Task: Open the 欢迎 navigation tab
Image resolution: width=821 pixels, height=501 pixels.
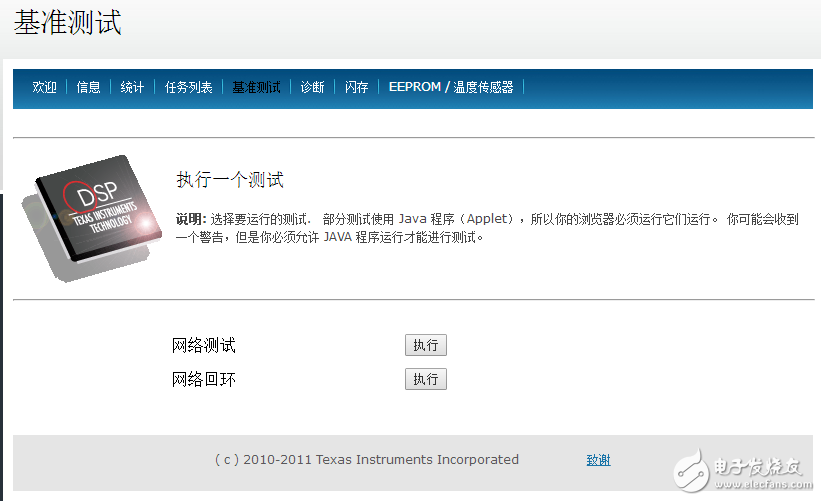Action: pyautogui.click(x=45, y=87)
